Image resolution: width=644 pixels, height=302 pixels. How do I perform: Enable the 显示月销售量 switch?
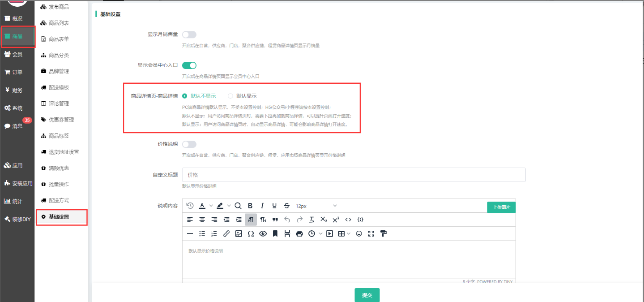(189, 35)
